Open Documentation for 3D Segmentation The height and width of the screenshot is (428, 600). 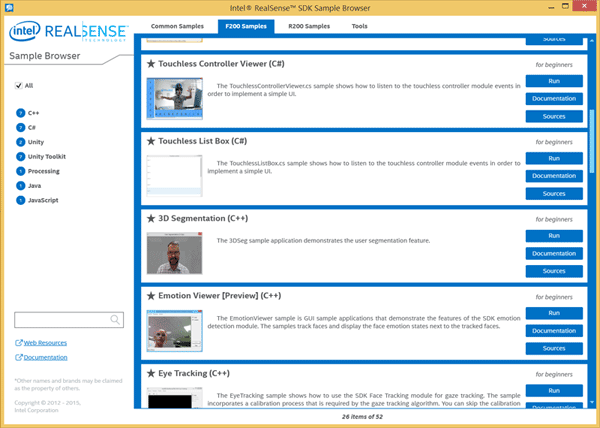click(554, 253)
